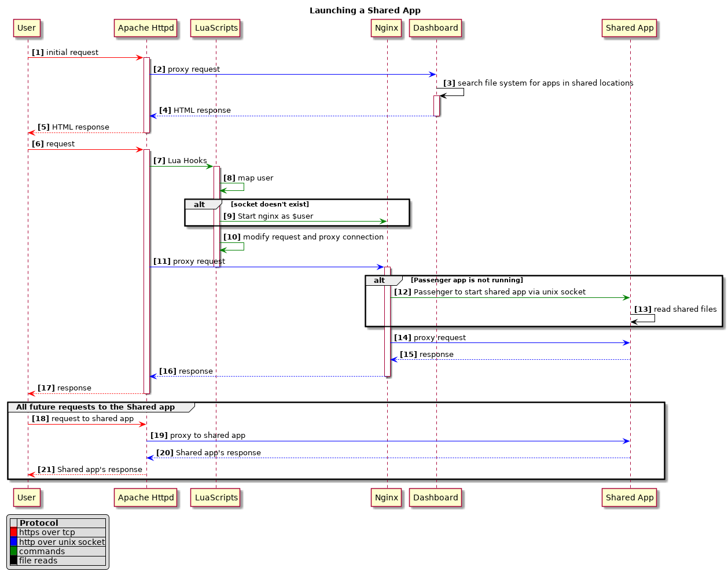
Task: Click the 'Protocol' legend header
Action: (39, 523)
